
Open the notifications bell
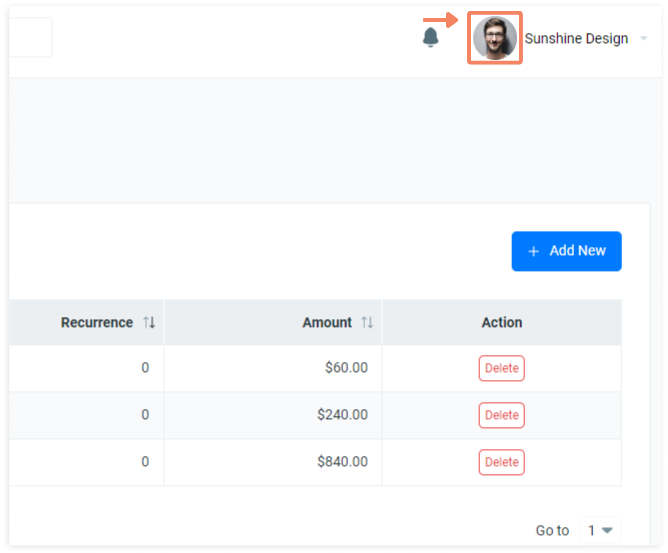430,37
